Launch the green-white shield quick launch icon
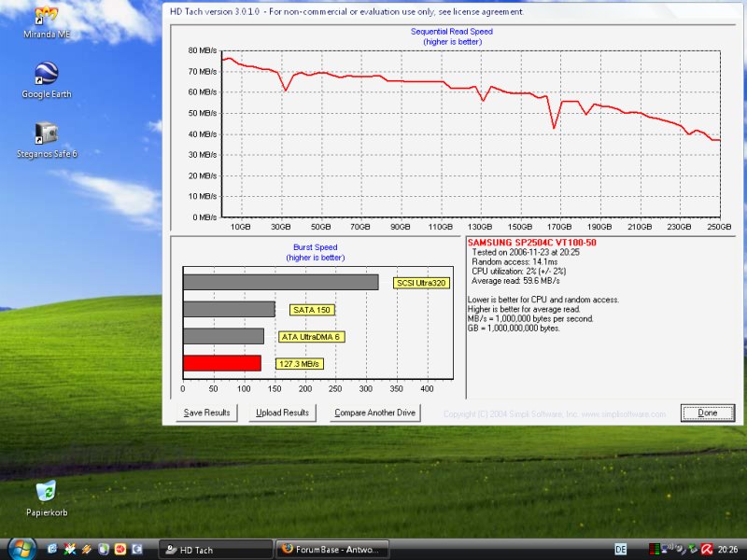Image resolution: width=747 pixels, height=560 pixels. pos(104,549)
